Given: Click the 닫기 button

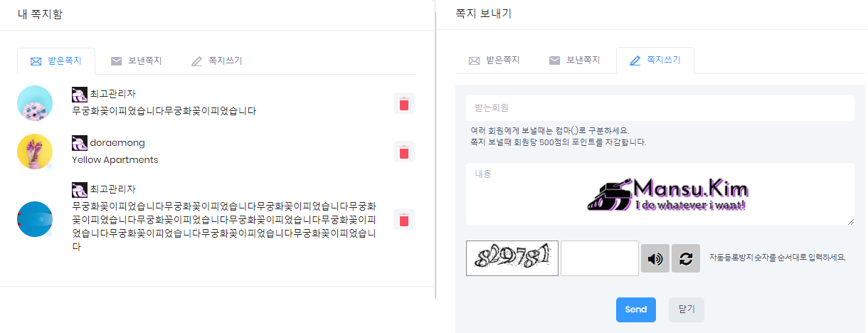Looking at the screenshot, I should 687,310.
